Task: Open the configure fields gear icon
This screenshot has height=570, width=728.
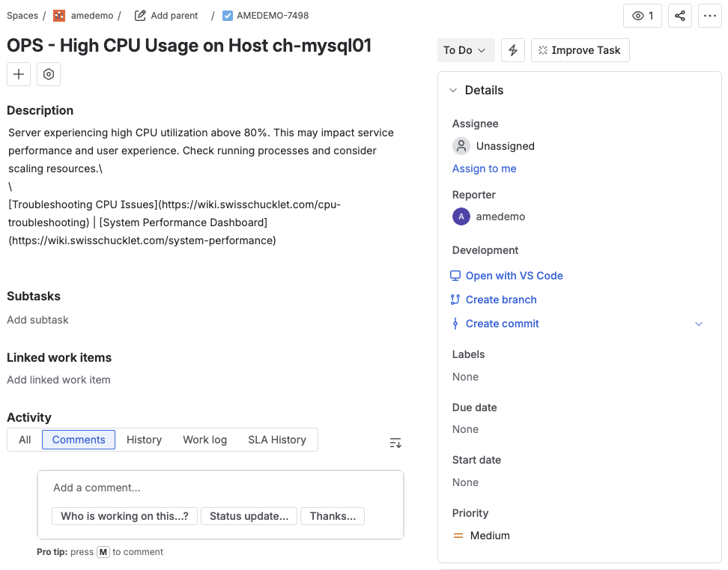Action: 48,73
